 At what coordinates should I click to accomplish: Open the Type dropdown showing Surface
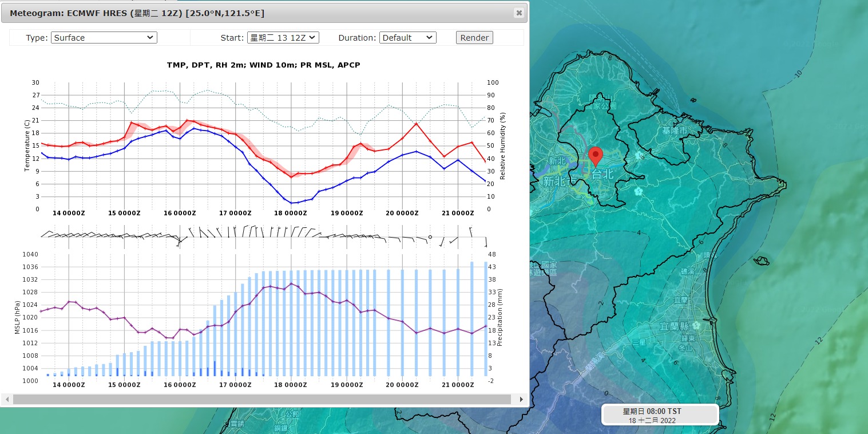click(x=104, y=38)
